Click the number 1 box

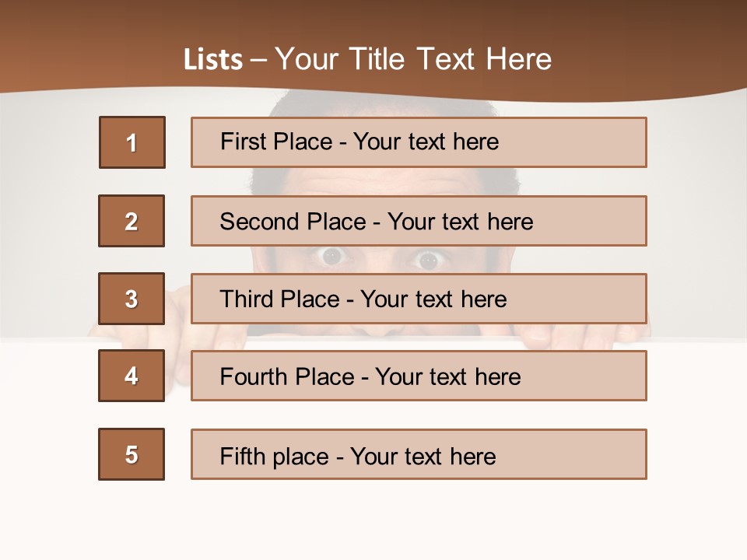coord(132,142)
